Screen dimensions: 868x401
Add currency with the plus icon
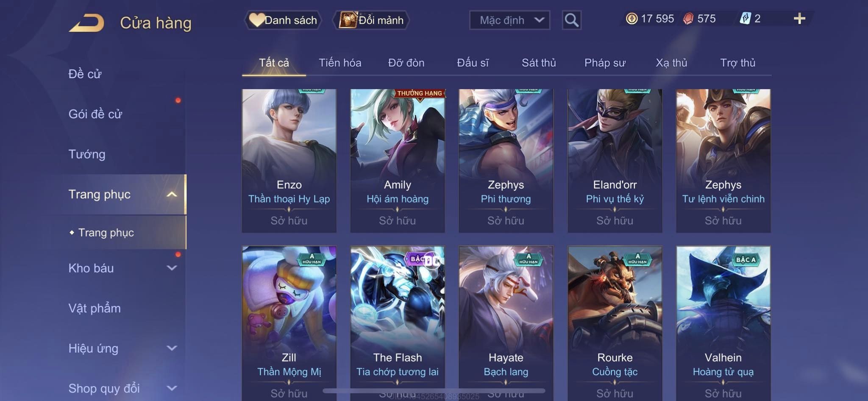799,19
